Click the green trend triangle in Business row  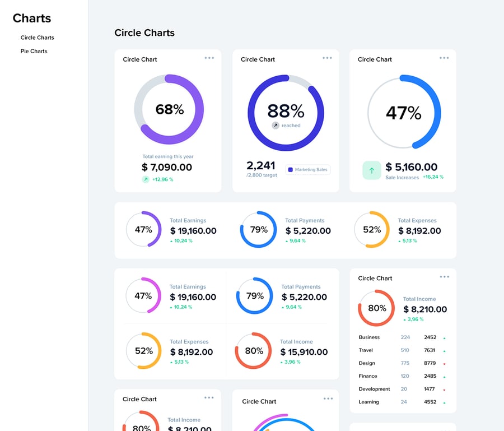[x=444, y=338]
